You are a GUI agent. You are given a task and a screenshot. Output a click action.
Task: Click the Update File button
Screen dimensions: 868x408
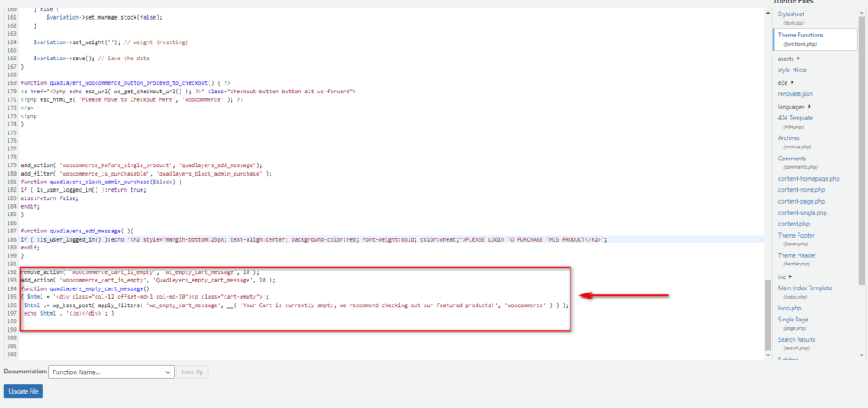click(x=23, y=391)
